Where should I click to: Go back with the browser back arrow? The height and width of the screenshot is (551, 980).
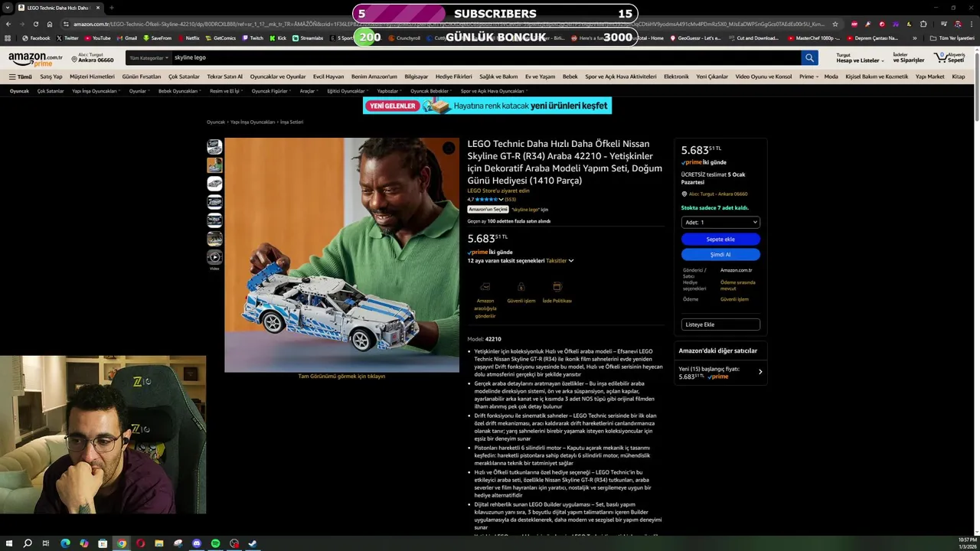coord(8,24)
